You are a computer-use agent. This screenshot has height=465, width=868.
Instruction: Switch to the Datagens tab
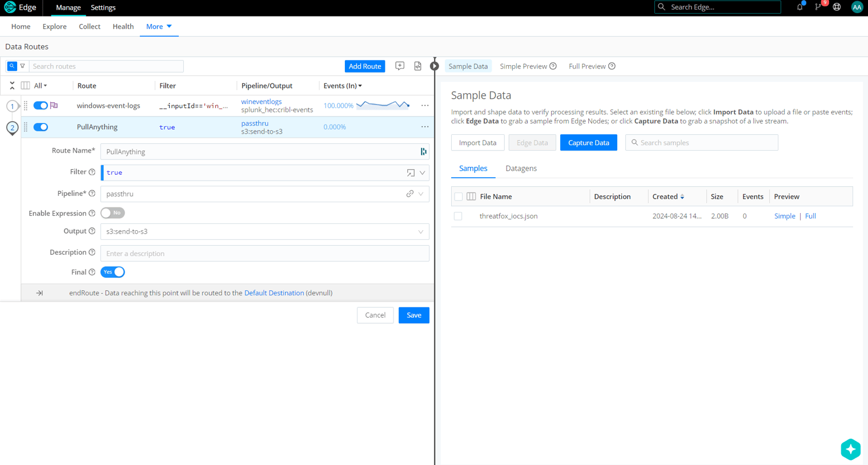(521, 169)
